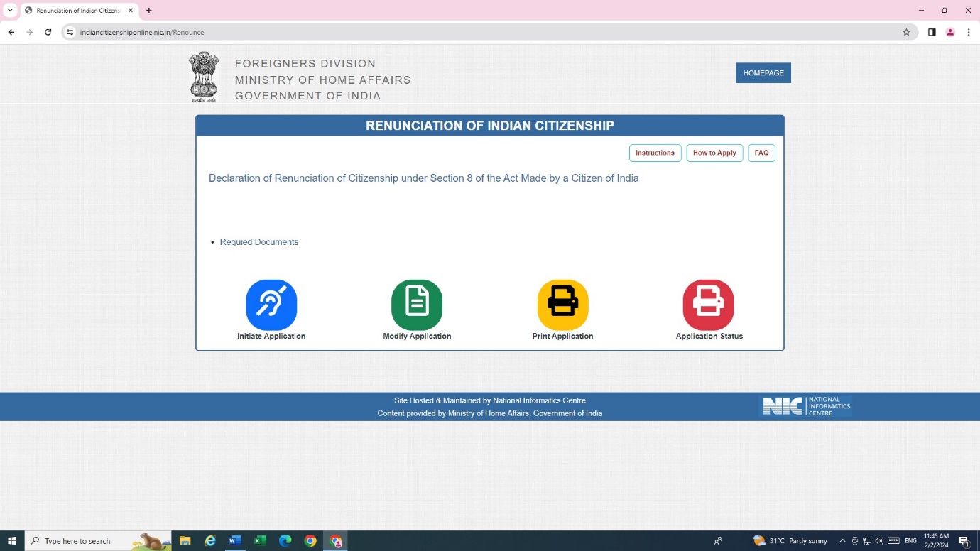Click the How to Apply button
The height and width of the screenshot is (551, 980).
[714, 153]
